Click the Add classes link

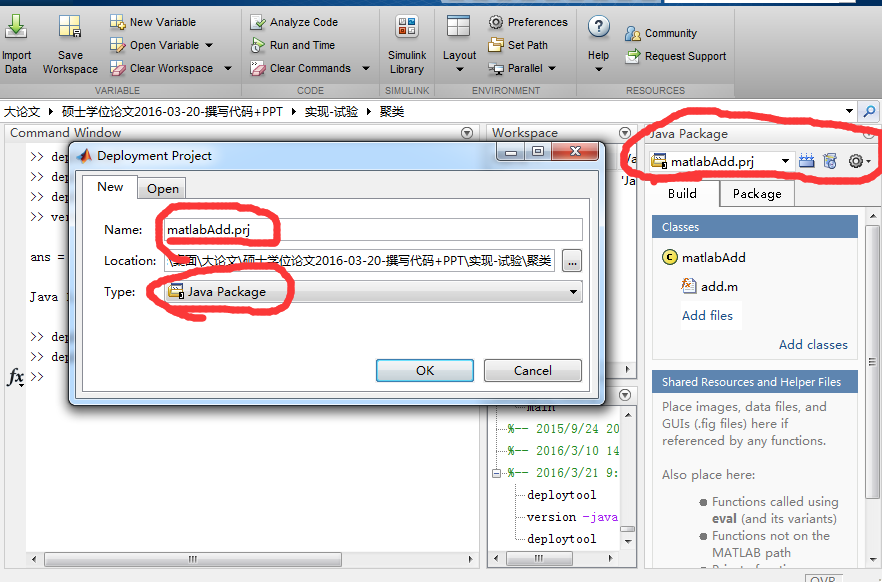pos(813,345)
